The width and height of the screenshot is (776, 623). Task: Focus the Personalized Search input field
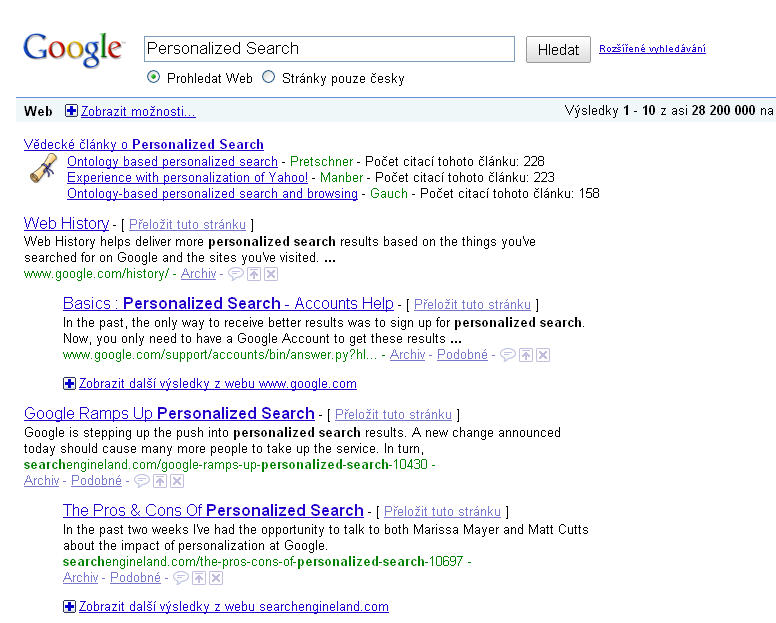(x=329, y=48)
